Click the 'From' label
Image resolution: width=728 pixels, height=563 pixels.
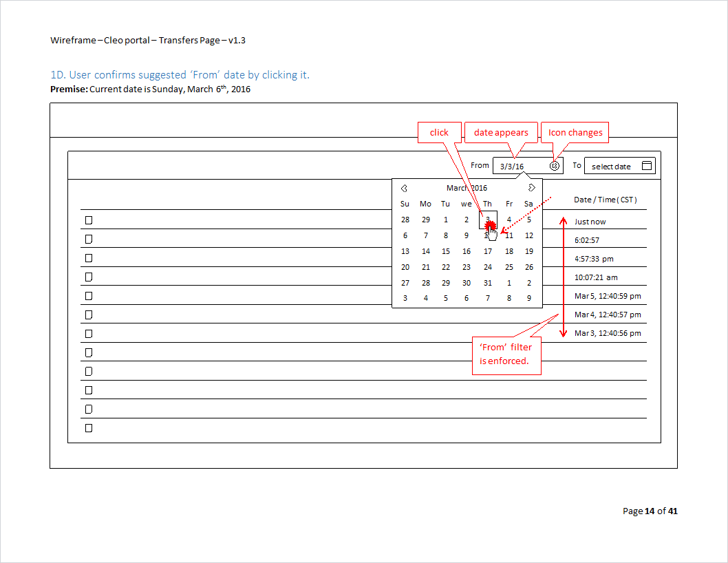[x=480, y=165]
